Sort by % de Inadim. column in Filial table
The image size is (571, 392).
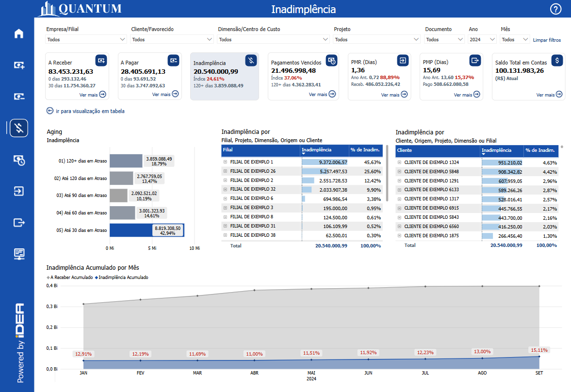click(366, 150)
